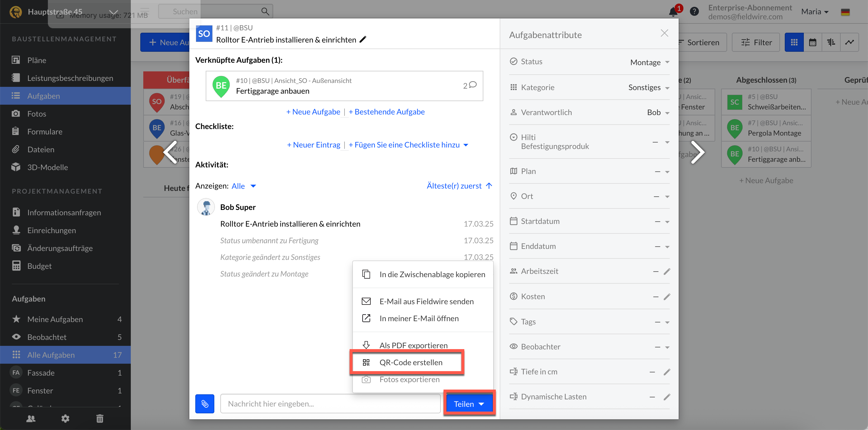Choose QR-Code erstellen menu entry
Screen dimensions: 868x430
411,362
